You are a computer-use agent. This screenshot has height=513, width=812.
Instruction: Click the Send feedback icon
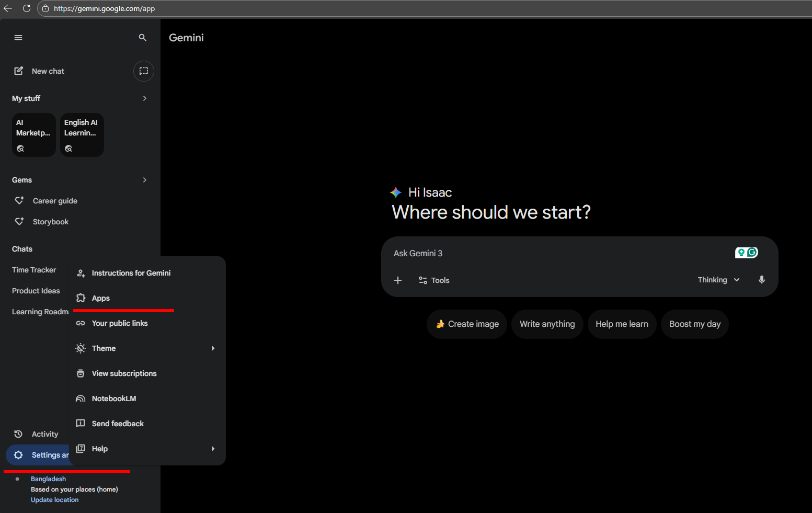click(81, 423)
